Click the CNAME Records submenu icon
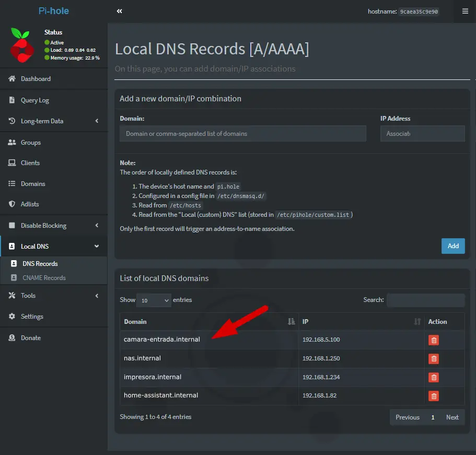The image size is (476, 455). click(14, 277)
